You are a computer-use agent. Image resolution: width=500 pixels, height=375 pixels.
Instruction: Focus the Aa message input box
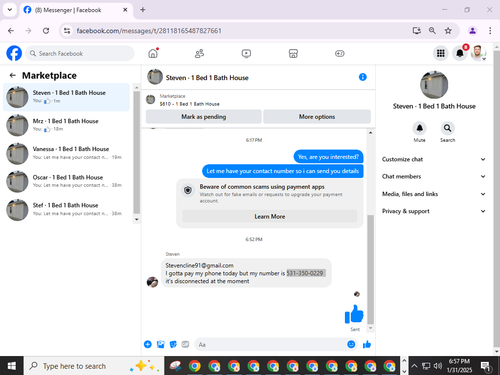(270, 344)
